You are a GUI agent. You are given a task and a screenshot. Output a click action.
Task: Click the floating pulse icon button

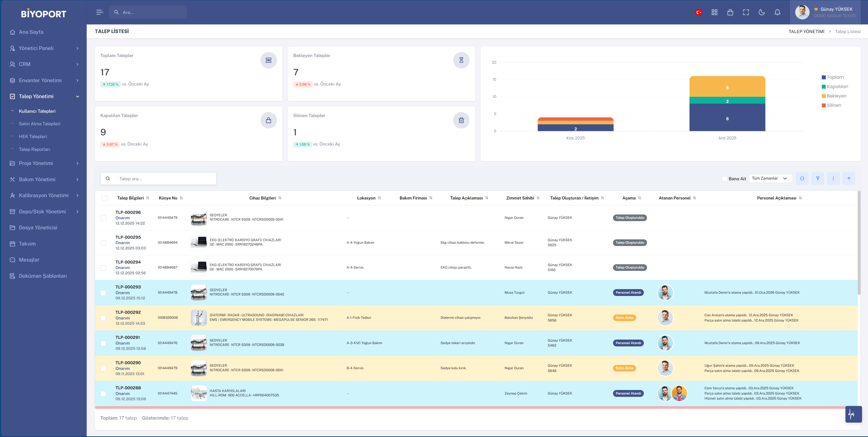pos(853,414)
